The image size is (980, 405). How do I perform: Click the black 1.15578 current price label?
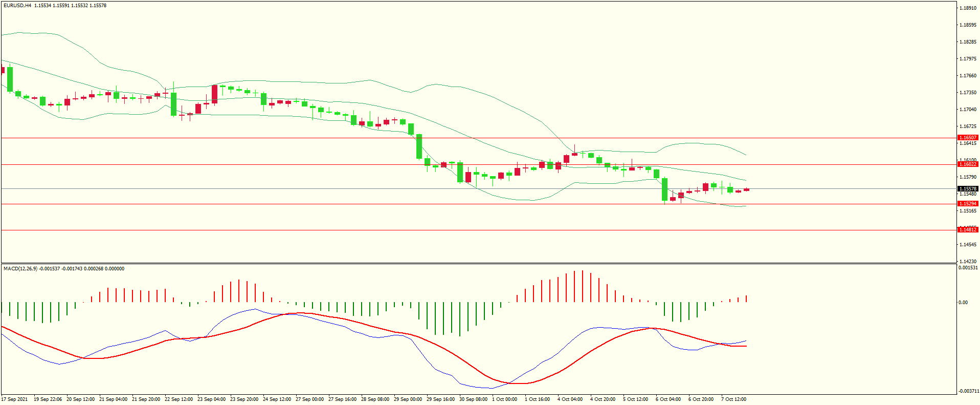coord(967,189)
